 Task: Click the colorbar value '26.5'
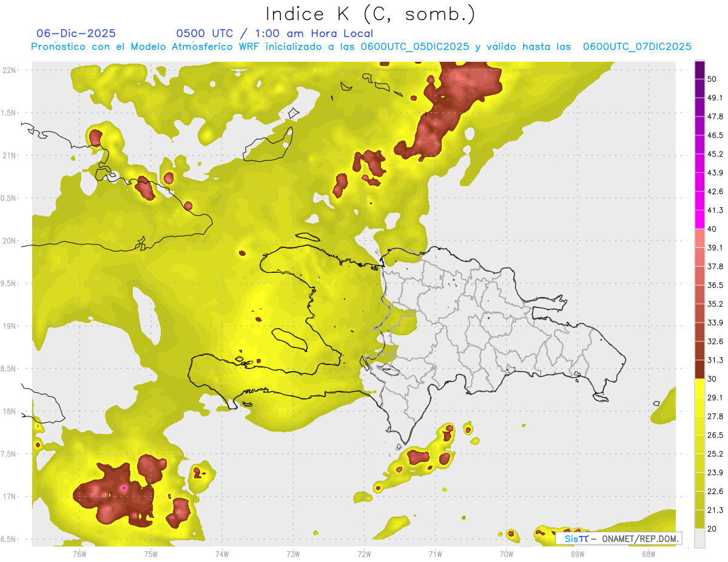point(715,435)
